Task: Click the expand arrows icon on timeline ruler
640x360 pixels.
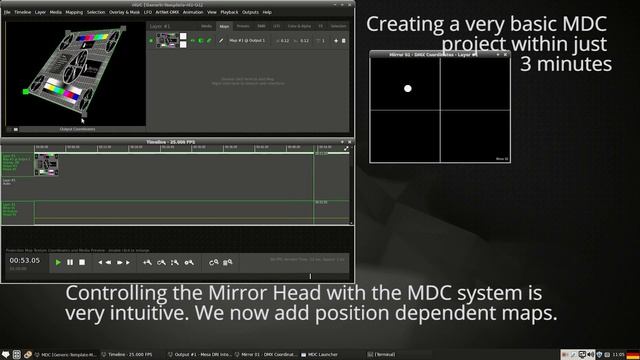Action: coord(346,149)
